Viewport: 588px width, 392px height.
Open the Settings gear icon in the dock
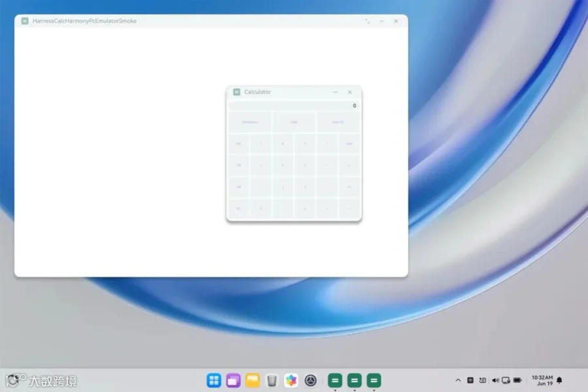310,380
